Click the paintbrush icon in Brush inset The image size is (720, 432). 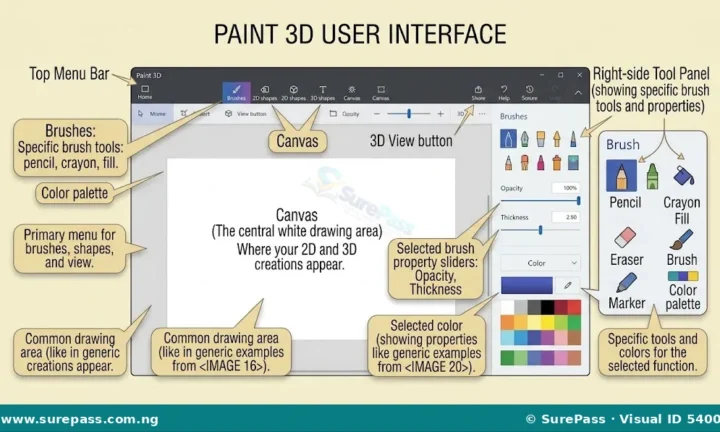[681, 240]
